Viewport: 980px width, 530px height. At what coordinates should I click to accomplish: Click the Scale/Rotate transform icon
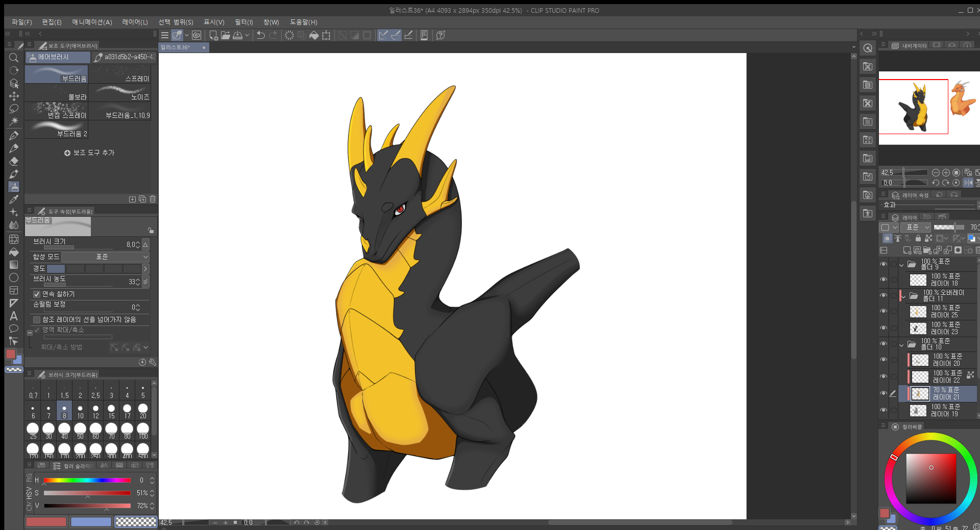pos(327,35)
